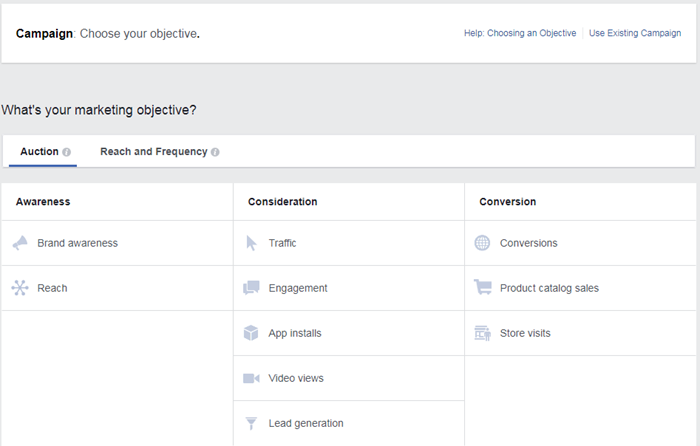Click the Video views camera icon
This screenshot has height=446, width=700.
point(252,378)
